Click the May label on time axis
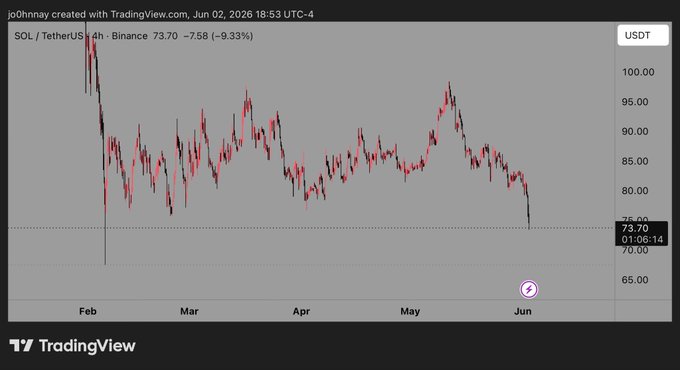680x370 pixels. 410,311
